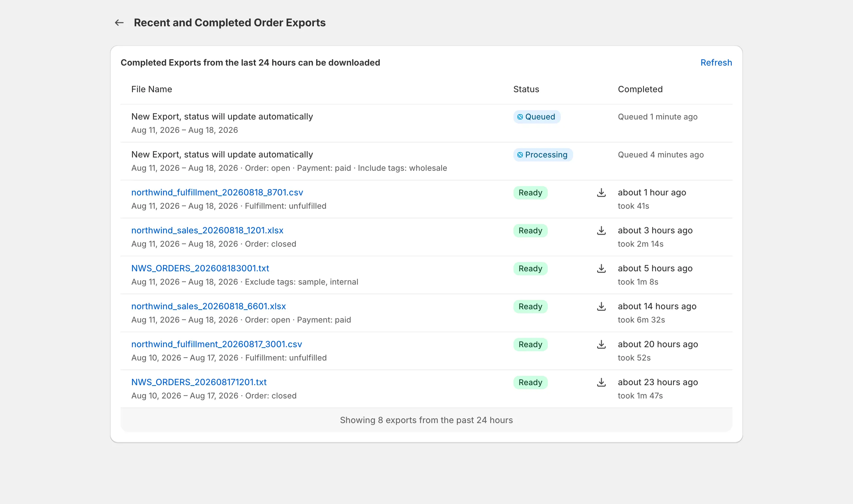The image size is (853, 504).
Task: Click the 'Completed Exports from the last 24 hours' heading
Action: coord(251,63)
